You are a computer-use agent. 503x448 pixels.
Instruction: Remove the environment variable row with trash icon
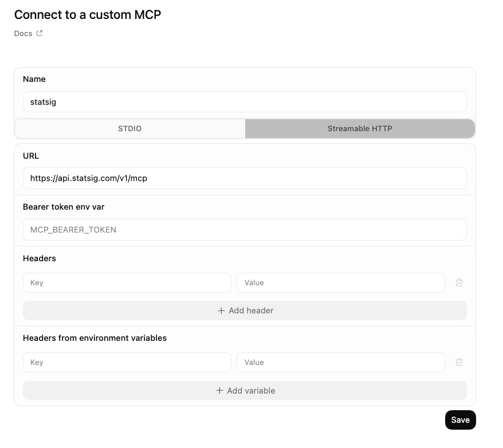click(x=459, y=362)
